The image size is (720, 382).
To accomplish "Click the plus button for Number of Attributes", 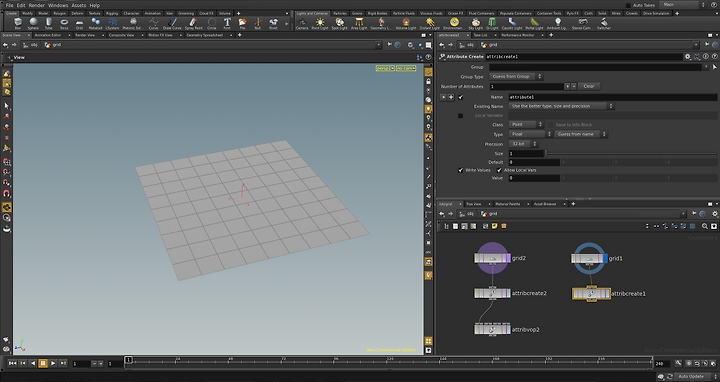I will point(567,86).
